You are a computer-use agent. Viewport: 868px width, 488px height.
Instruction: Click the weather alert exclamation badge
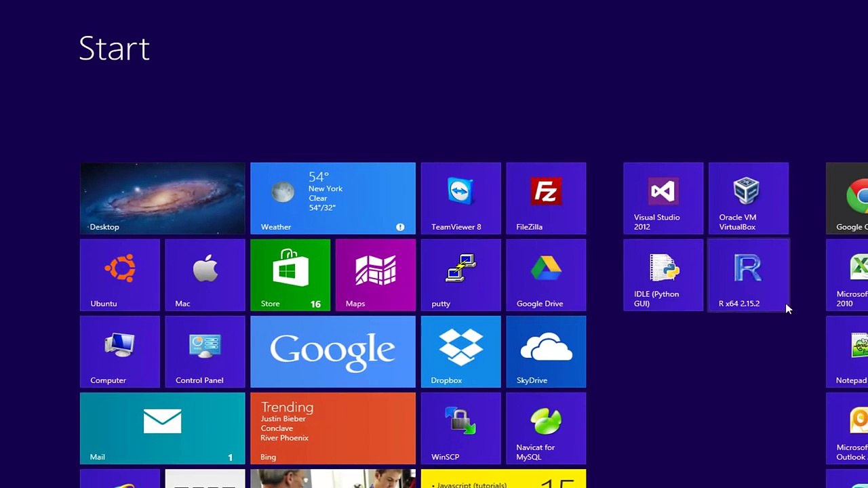tap(400, 227)
